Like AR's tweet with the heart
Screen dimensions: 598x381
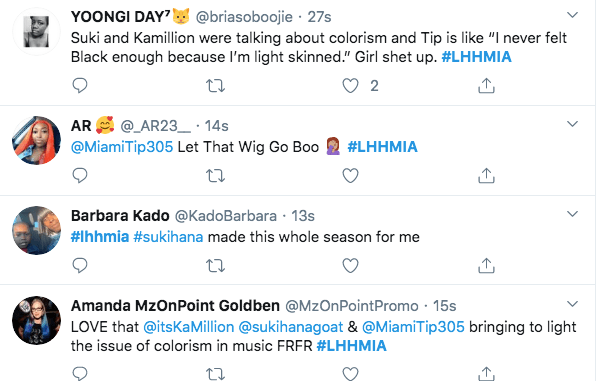pyautogui.click(x=350, y=175)
